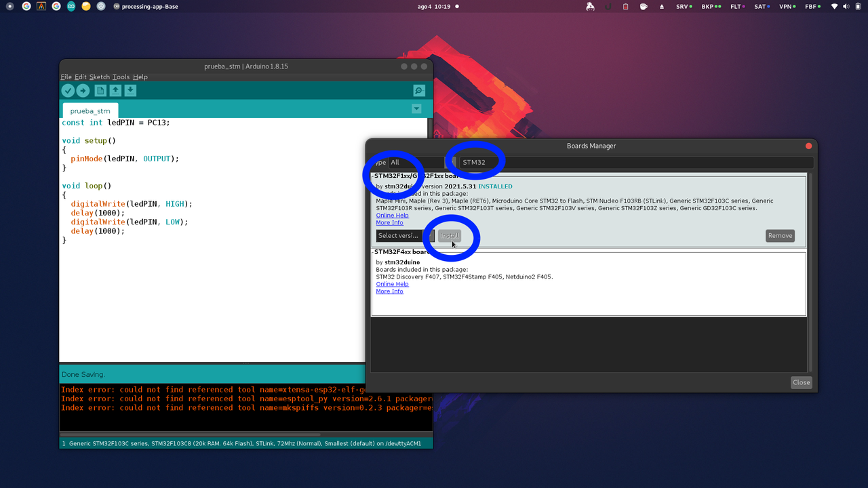868x488 pixels.
Task: Open More Info link for STM32F1xx package
Action: tap(389, 222)
